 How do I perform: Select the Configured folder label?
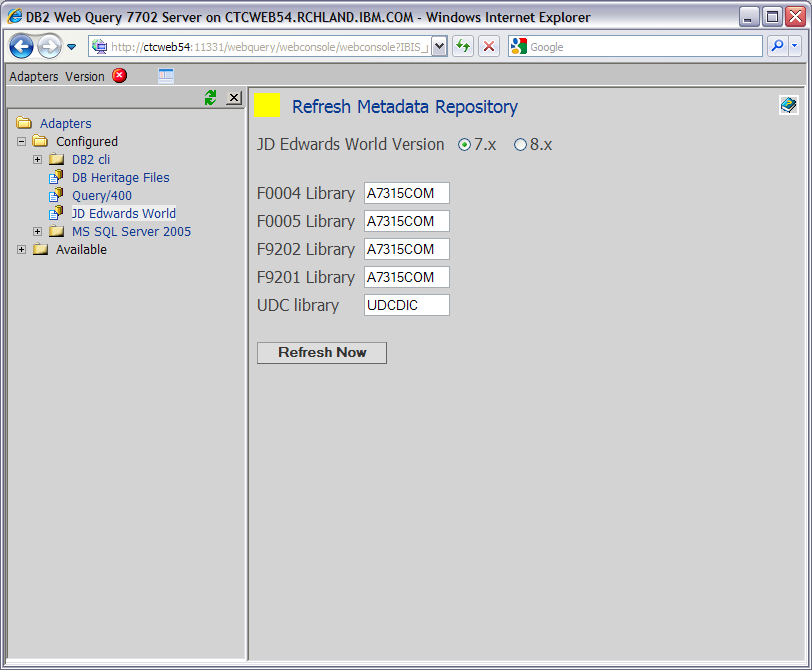[87, 141]
